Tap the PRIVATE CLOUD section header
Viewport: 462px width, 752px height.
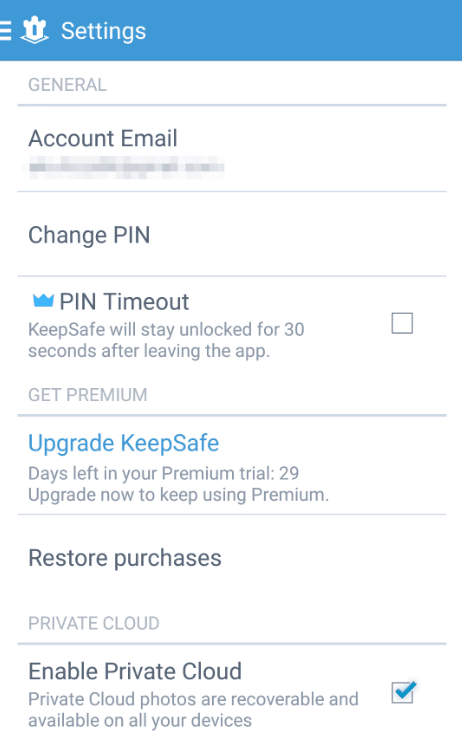(94, 623)
